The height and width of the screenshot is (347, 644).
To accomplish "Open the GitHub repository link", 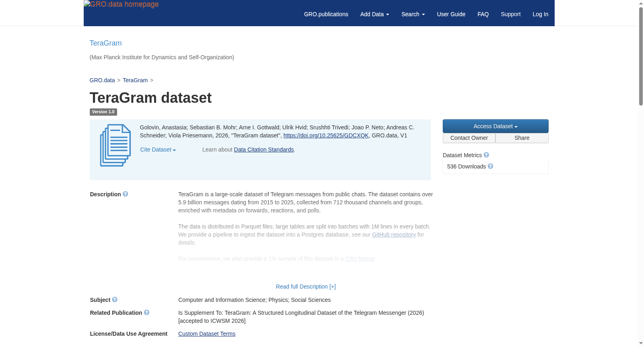I will (394, 235).
